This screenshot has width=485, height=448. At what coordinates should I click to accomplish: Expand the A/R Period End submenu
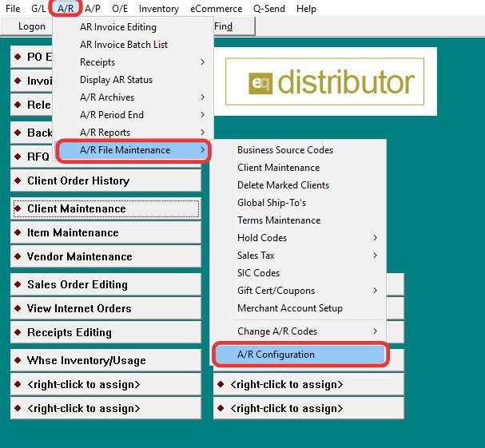[133, 115]
